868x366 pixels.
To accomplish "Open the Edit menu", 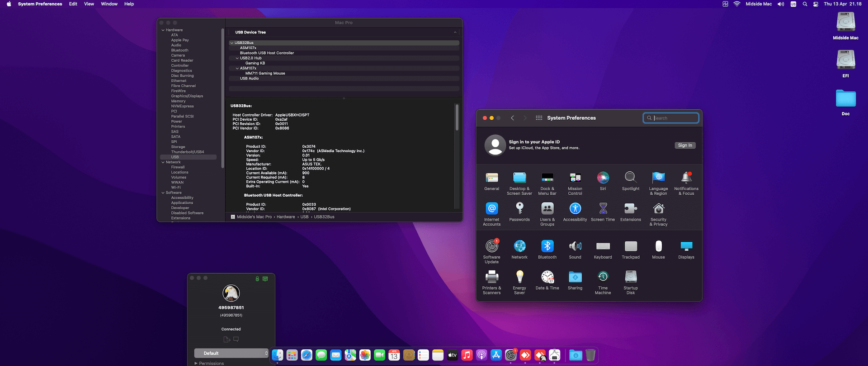I will tap(73, 4).
